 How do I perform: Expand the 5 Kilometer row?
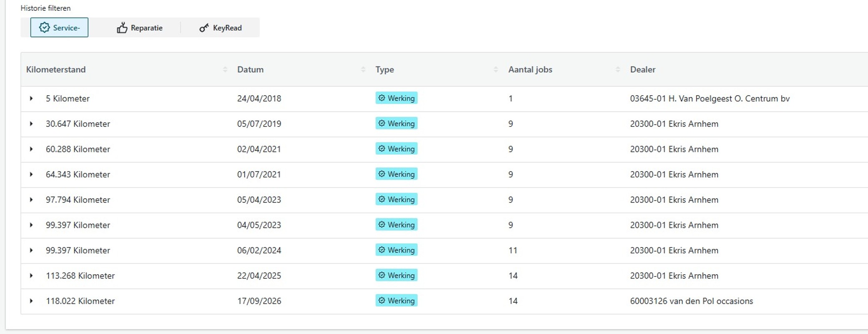[x=31, y=99]
